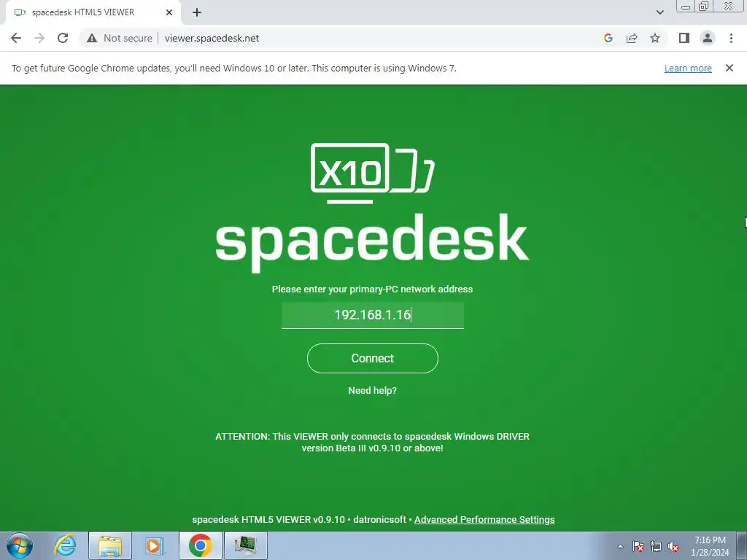Click the Show desktop strip
This screenshot has width=747, height=560.
[741, 545]
